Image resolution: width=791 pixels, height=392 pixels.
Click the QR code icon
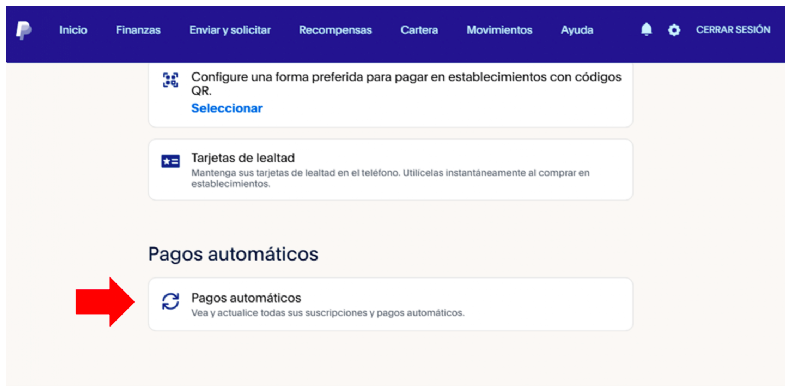pyautogui.click(x=171, y=80)
